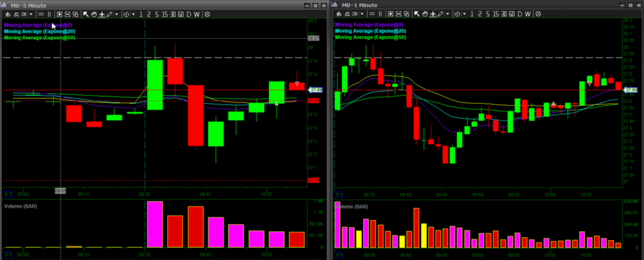This screenshot has height=260, width=644.
Task: Select the arrow pointer tool in MU 5 Minute chart
Action: pyautogui.click(x=86, y=14)
